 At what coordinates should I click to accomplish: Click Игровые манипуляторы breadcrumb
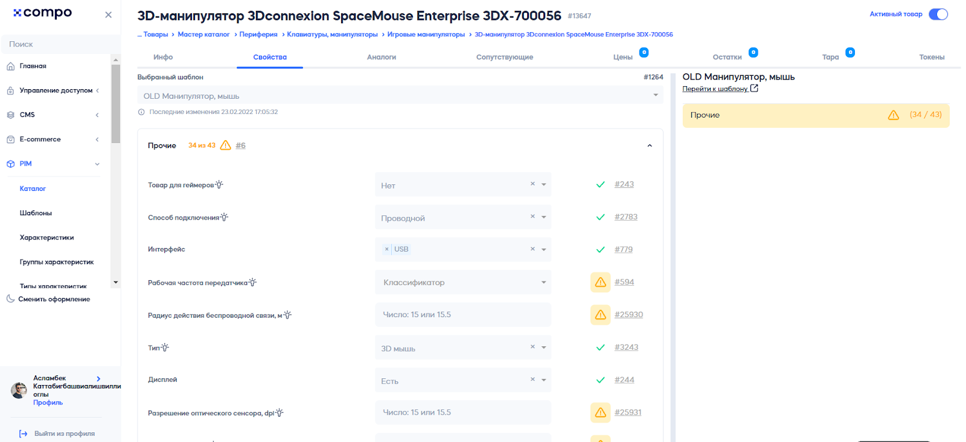pos(426,35)
